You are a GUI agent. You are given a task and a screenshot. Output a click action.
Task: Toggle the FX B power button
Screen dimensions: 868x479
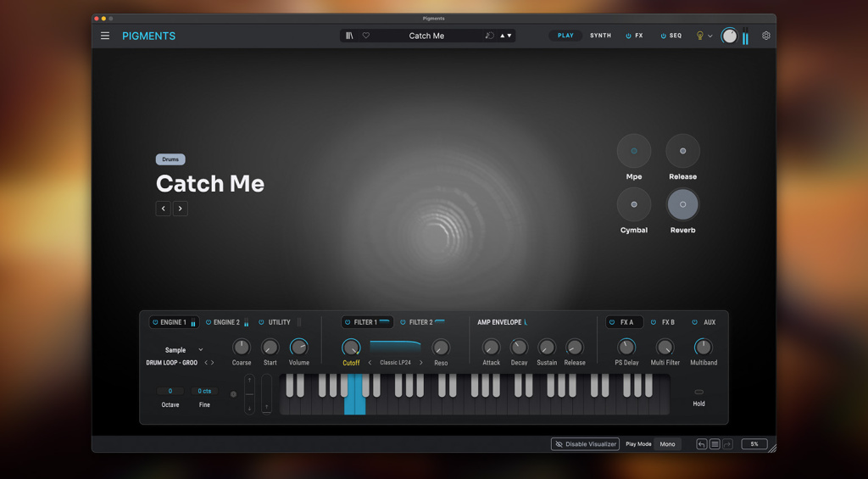(654, 322)
